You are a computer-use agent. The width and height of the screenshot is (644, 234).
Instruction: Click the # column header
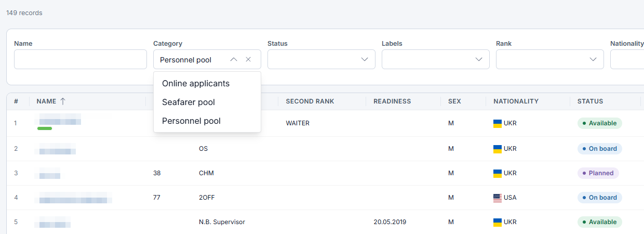coord(16,101)
